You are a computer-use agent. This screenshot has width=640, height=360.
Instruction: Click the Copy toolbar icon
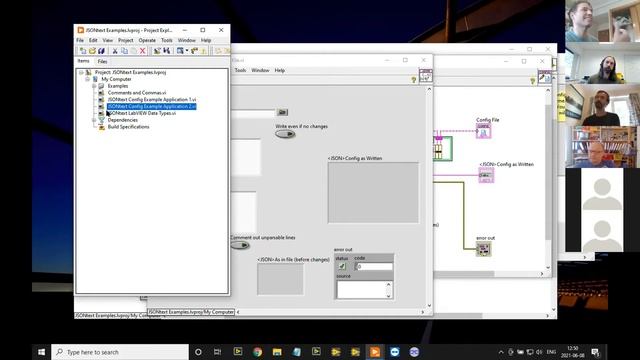click(x=124, y=51)
